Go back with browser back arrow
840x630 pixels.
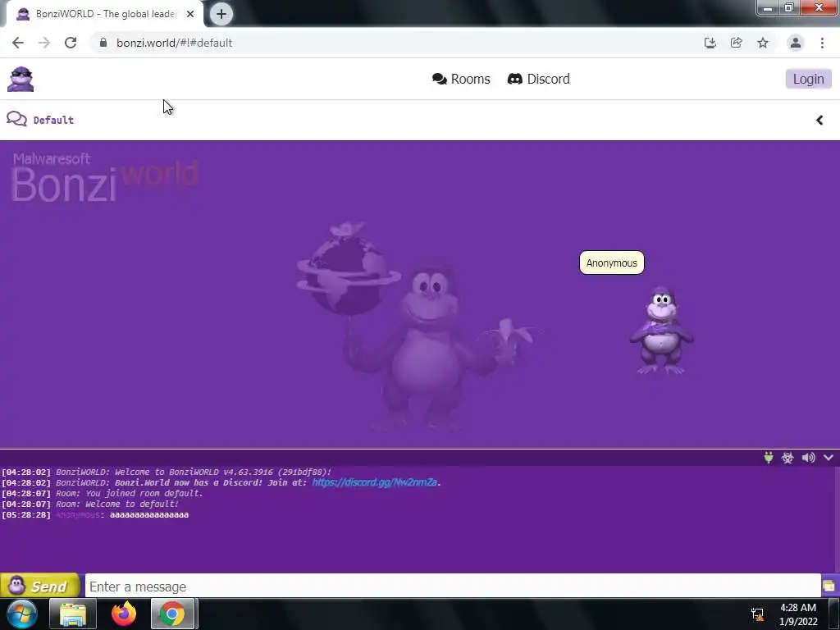tap(18, 43)
